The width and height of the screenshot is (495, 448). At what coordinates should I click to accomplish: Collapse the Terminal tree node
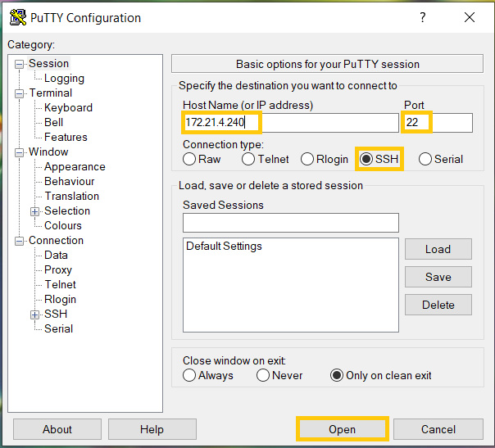(x=20, y=93)
